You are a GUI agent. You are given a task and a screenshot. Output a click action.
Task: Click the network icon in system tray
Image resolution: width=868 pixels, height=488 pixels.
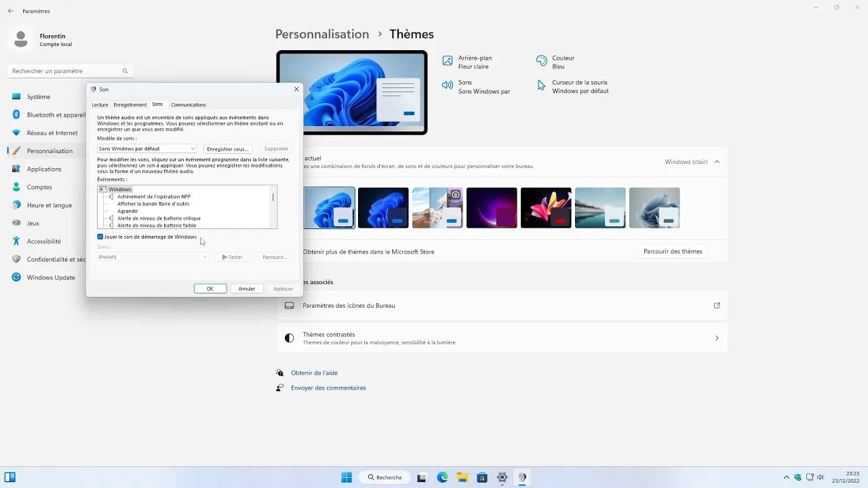[x=810, y=477]
